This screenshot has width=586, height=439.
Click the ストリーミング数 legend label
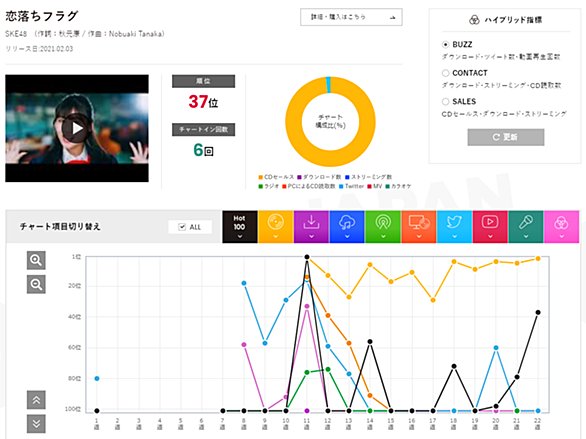371,177
